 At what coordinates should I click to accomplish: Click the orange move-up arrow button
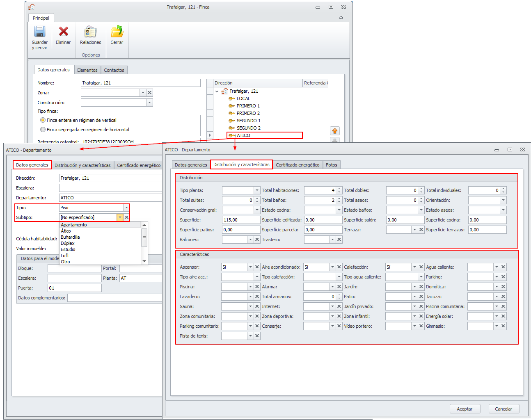(335, 131)
